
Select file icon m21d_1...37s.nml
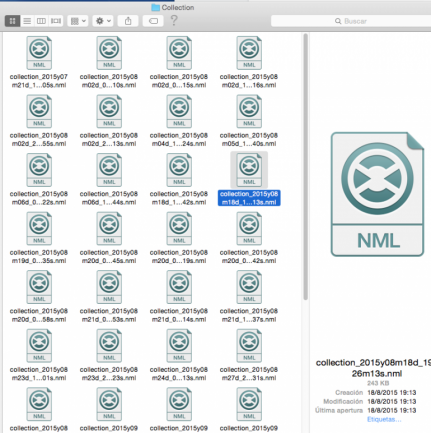point(249,287)
